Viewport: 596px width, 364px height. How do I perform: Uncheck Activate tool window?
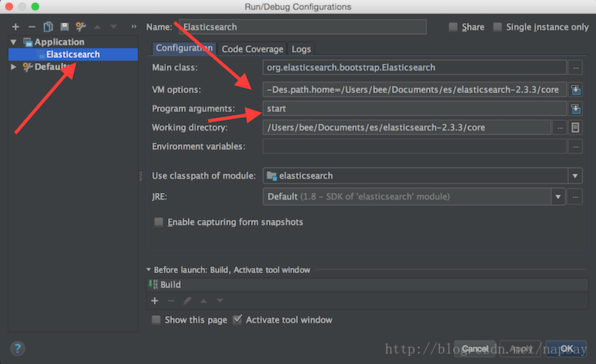click(x=238, y=320)
